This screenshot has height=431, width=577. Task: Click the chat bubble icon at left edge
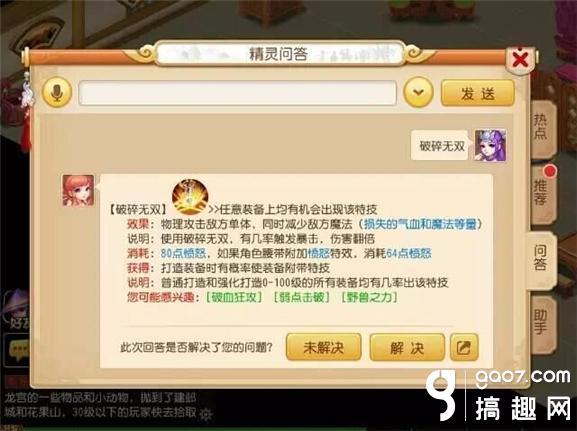tap(17, 349)
